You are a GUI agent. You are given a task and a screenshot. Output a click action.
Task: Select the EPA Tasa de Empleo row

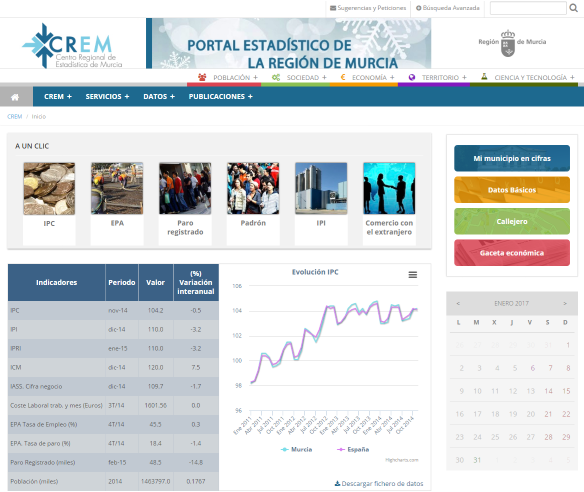click(113, 425)
